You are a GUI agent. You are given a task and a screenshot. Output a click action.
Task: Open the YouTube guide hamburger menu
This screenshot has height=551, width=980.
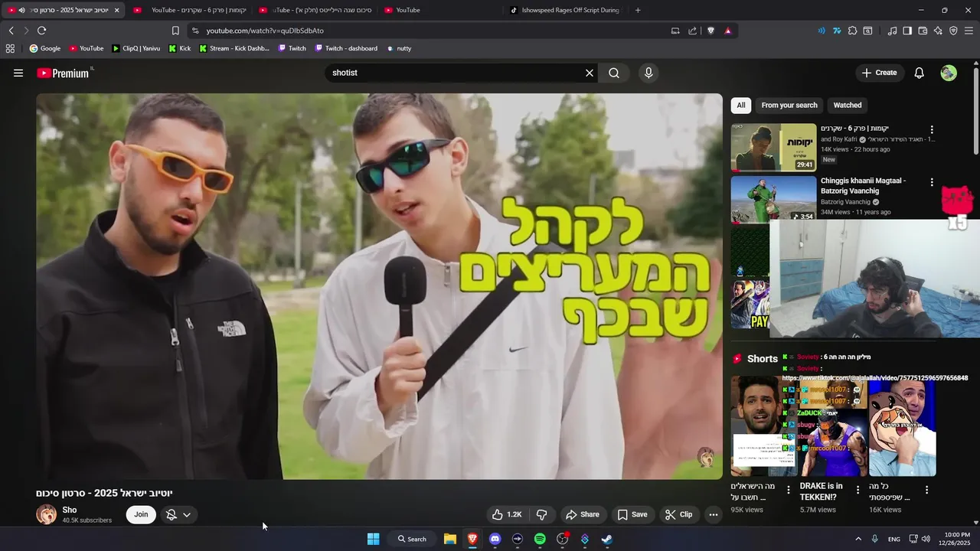[18, 73]
